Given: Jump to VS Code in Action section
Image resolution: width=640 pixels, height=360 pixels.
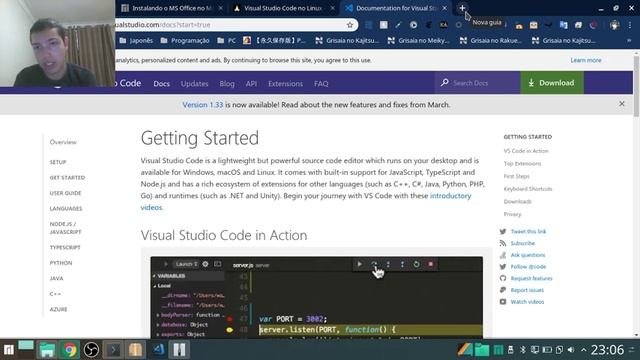Looking at the screenshot, I should click(x=526, y=151).
